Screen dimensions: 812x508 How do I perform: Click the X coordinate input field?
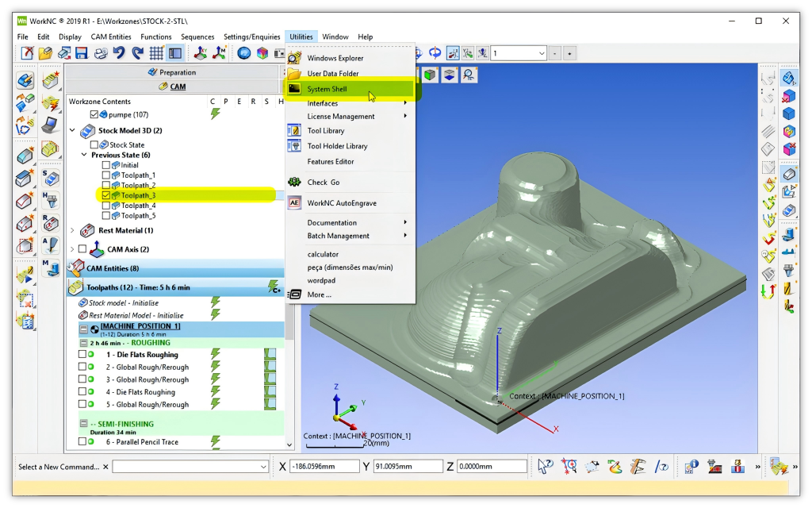point(324,467)
